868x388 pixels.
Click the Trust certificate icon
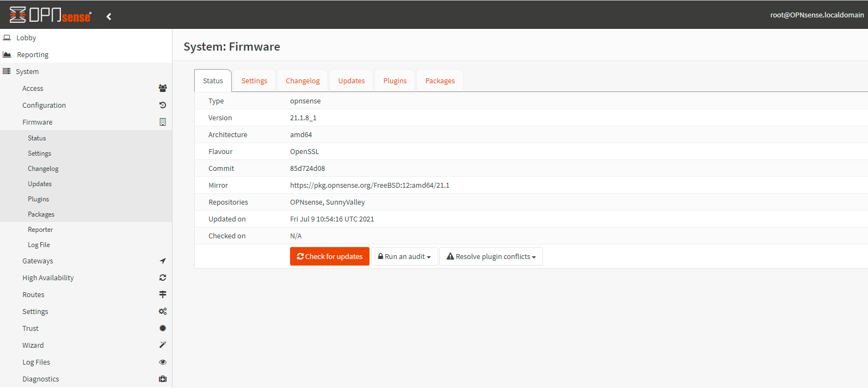pyautogui.click(x=163, y=328)
